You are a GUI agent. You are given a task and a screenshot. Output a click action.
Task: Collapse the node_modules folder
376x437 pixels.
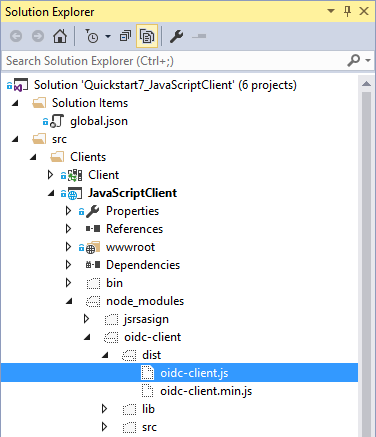[x=69, y=301]
